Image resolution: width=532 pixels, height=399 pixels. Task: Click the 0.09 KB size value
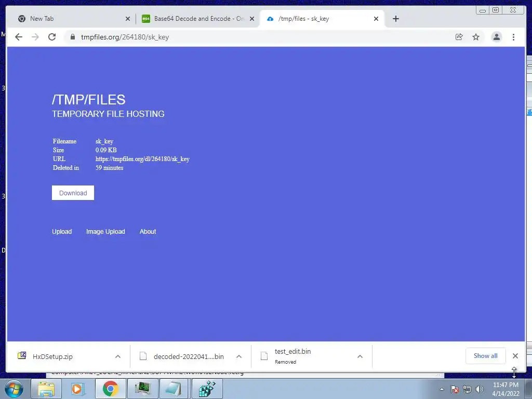[x=106, y=150]
